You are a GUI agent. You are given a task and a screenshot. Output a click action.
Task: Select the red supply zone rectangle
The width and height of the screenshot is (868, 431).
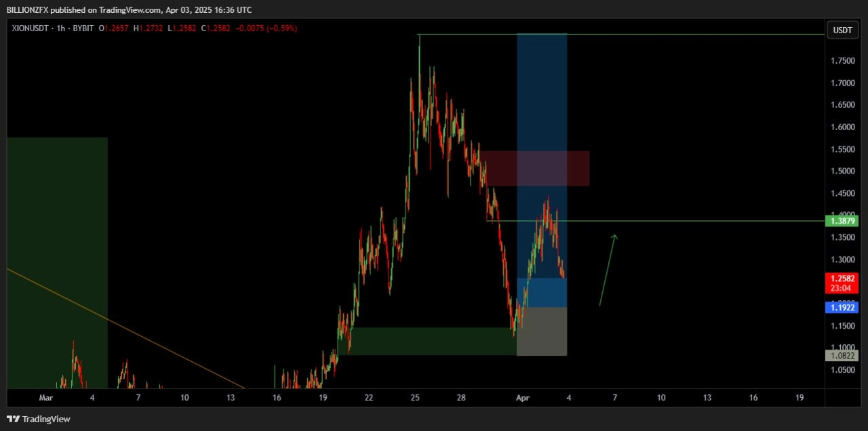(536, 168)
